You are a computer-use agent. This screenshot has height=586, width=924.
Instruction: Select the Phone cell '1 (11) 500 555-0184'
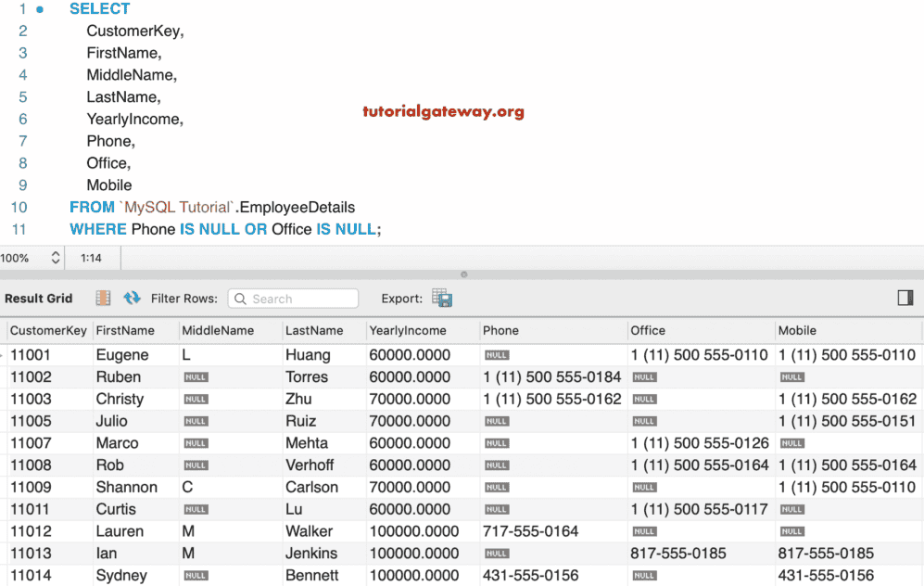(552, 376)
